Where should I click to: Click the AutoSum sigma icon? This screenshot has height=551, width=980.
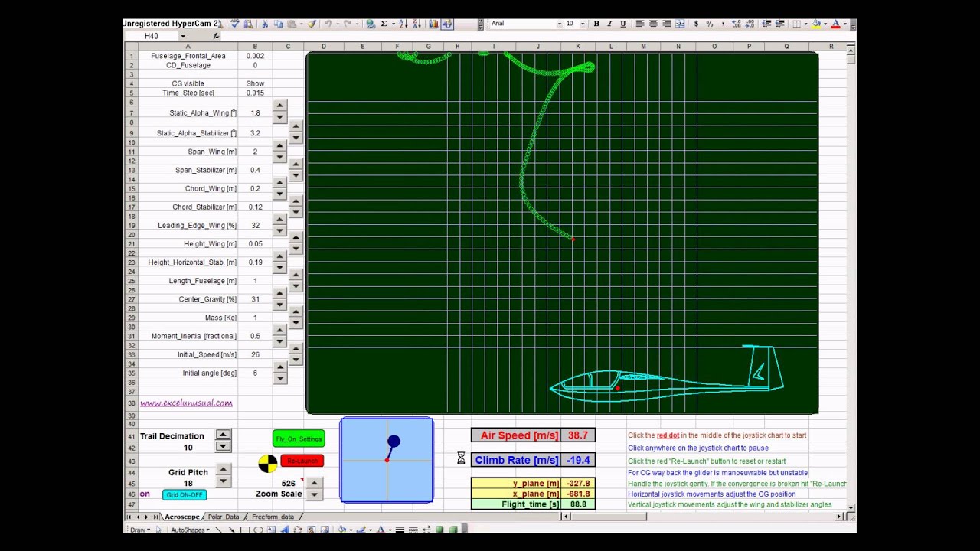coord(384,24)
